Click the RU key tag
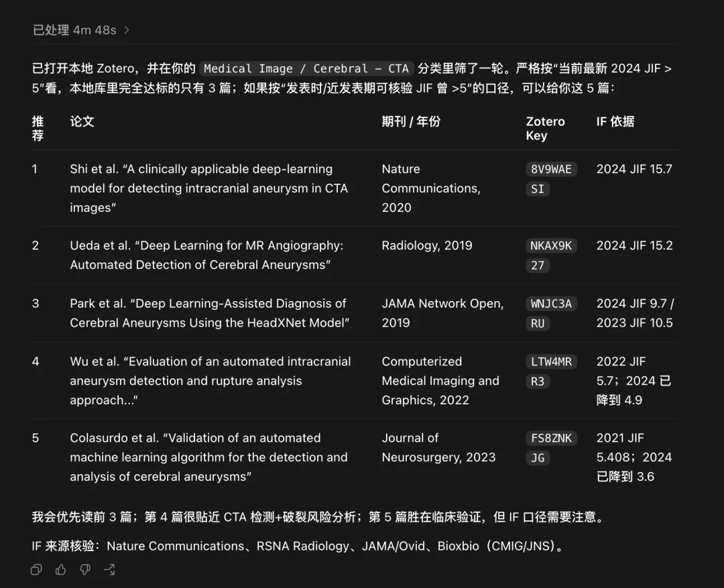 point(538,323)
